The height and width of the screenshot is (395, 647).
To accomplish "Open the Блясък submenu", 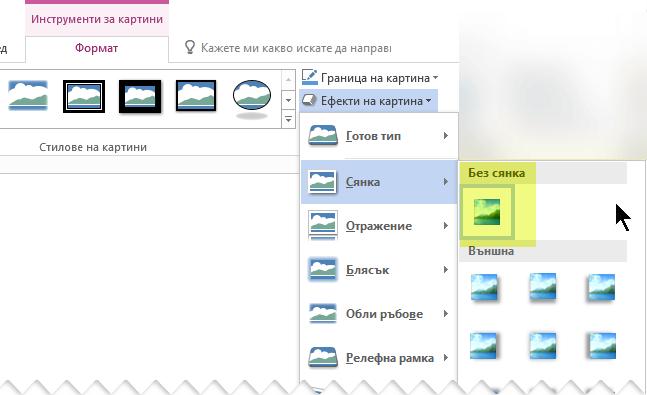I will (x=379, y=270).
